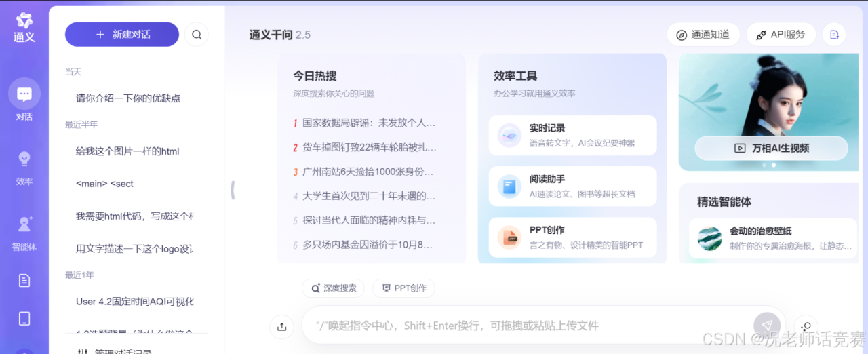The image size is (868, 354).
Task: Click the Tongyi logo icon
Action: pyautogui.click(x=24, y=20)
